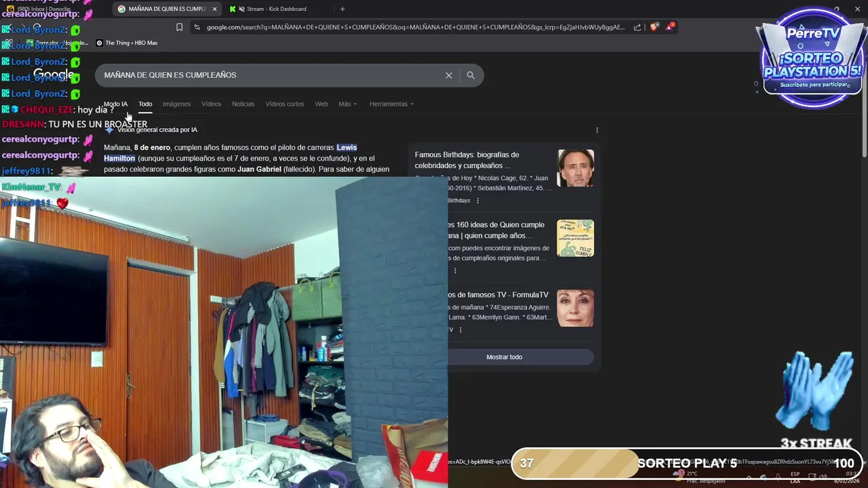The image size is (868, 488).
Task: Click the Mostrar todo button
Action: tap(504, 357)
